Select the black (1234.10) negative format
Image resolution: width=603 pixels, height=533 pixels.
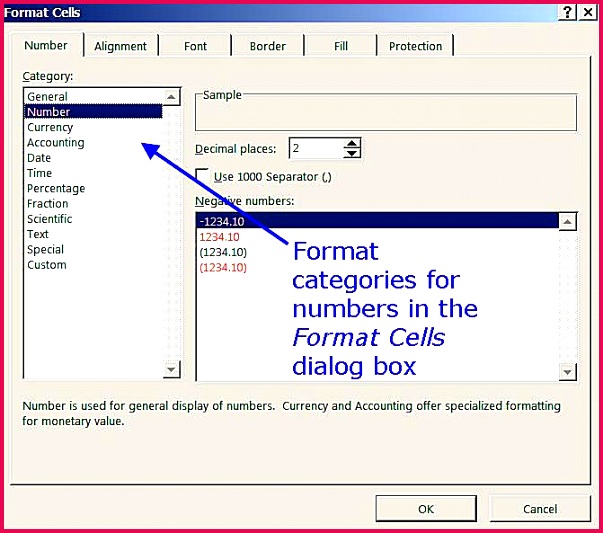pyautogui.click(x=377, y=252)
